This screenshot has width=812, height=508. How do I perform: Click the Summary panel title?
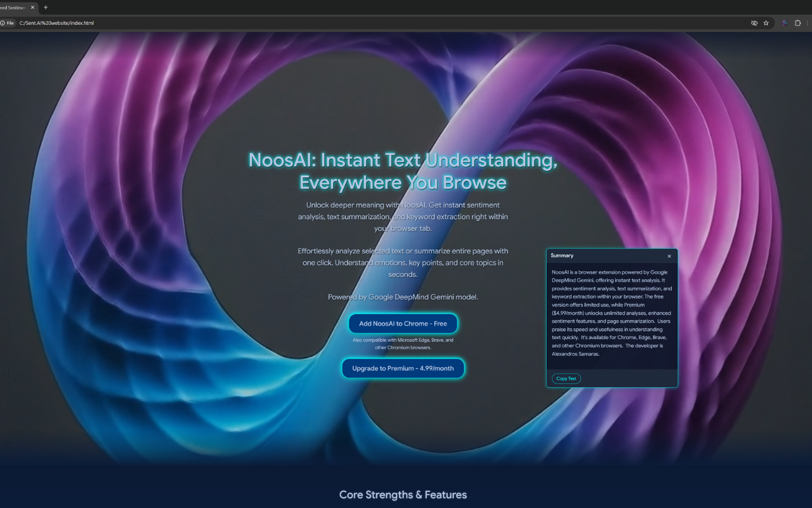562,255
